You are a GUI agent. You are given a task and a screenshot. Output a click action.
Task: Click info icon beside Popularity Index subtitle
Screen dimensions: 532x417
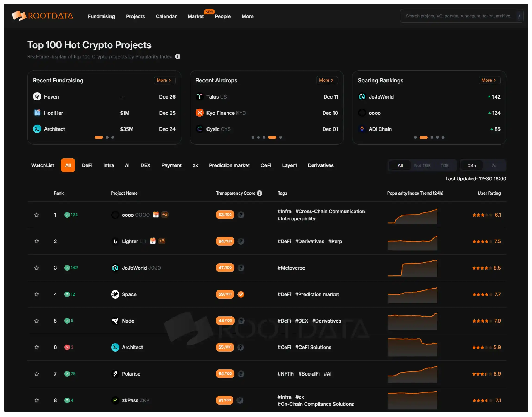[177, 57]
